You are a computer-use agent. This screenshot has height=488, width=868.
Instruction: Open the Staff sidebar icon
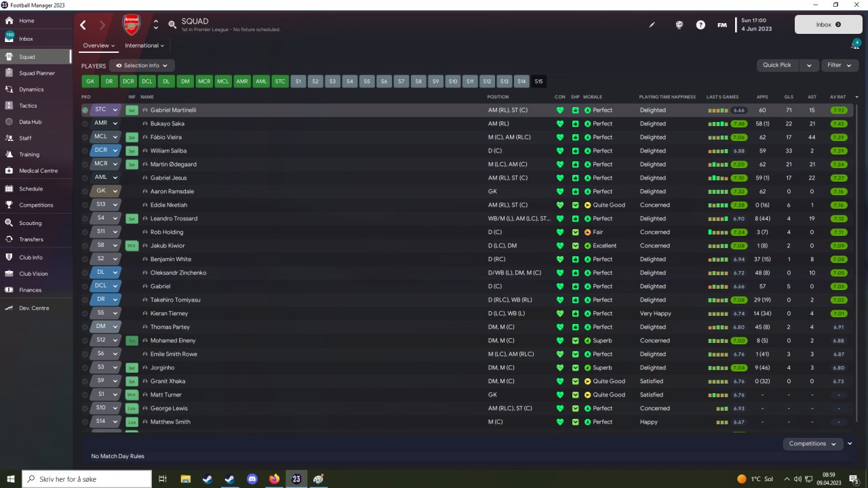coord(9,138)
